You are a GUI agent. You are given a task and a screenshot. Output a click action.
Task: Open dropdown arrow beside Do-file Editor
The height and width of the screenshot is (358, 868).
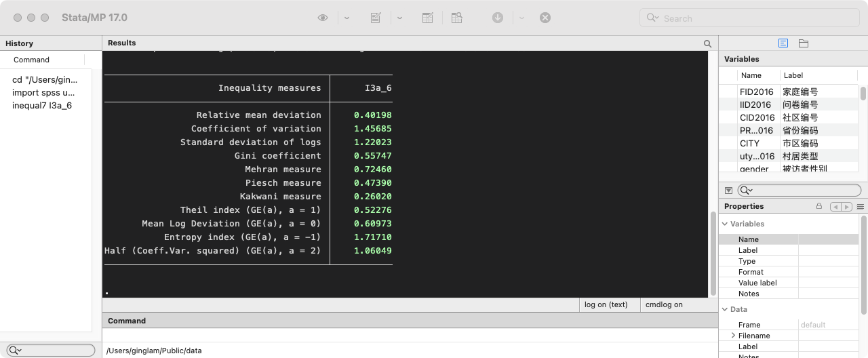[399, 18]
